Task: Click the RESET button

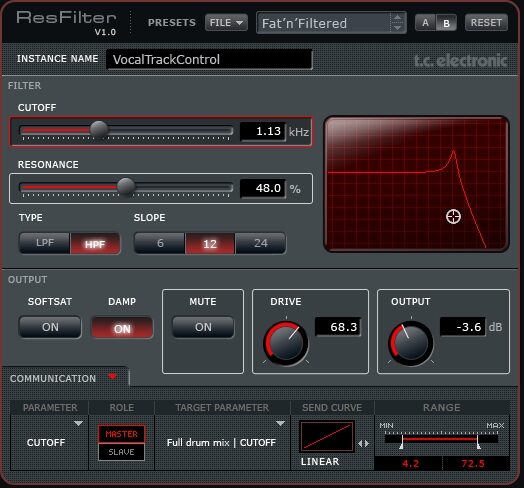Action: tap(486, 23)
